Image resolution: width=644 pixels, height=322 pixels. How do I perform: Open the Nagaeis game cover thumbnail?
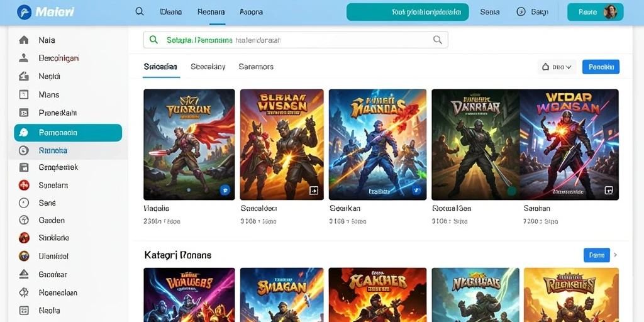tap(189, 145)
